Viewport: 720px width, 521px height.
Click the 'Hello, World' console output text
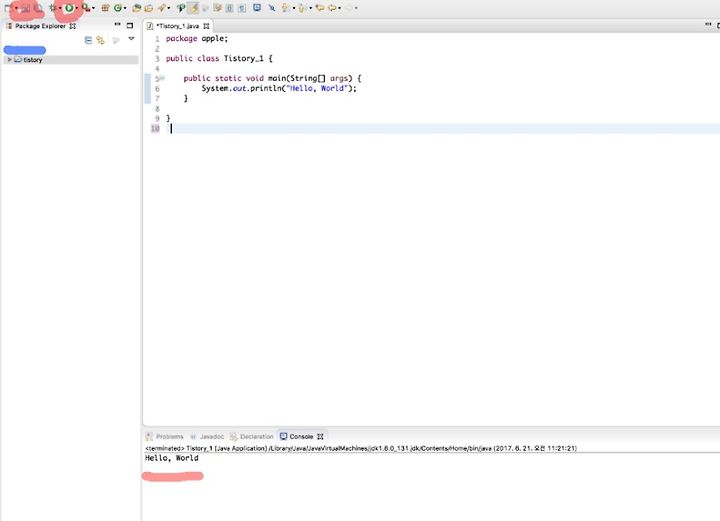[172, 458]
